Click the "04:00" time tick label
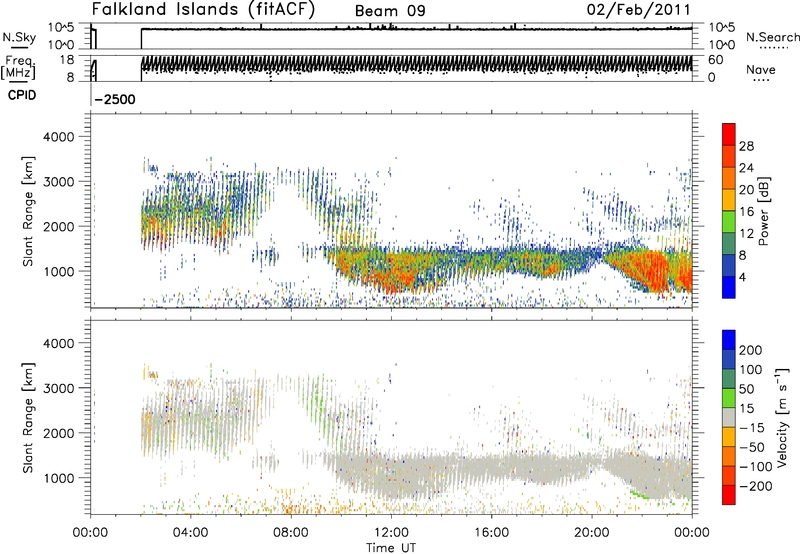 tap(190, 533)
